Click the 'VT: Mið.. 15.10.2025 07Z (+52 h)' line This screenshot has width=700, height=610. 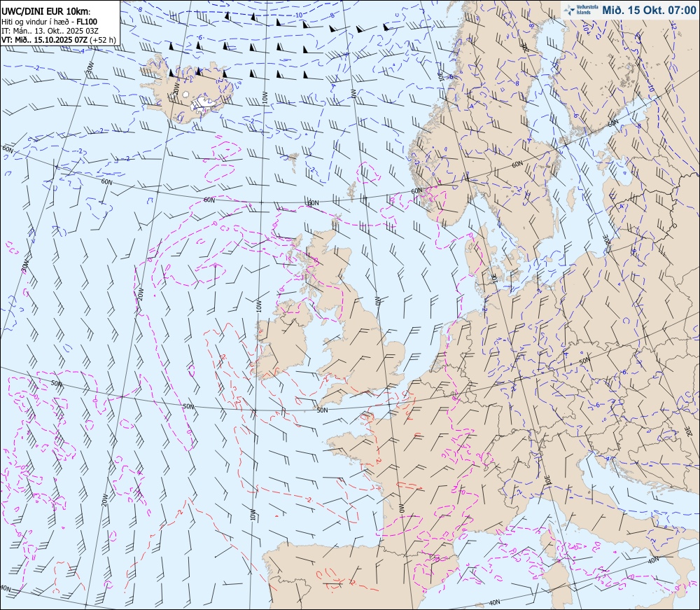coord(58,40)
